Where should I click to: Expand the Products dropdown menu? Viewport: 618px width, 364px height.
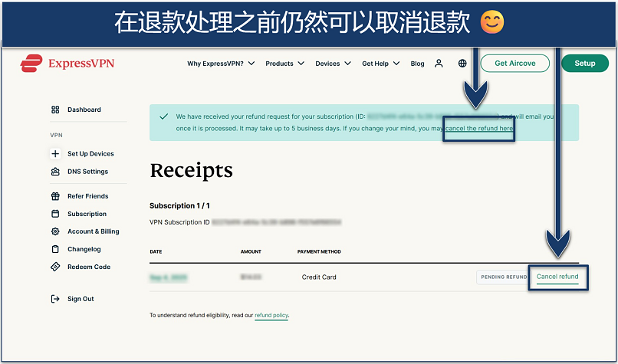point(284,64)
